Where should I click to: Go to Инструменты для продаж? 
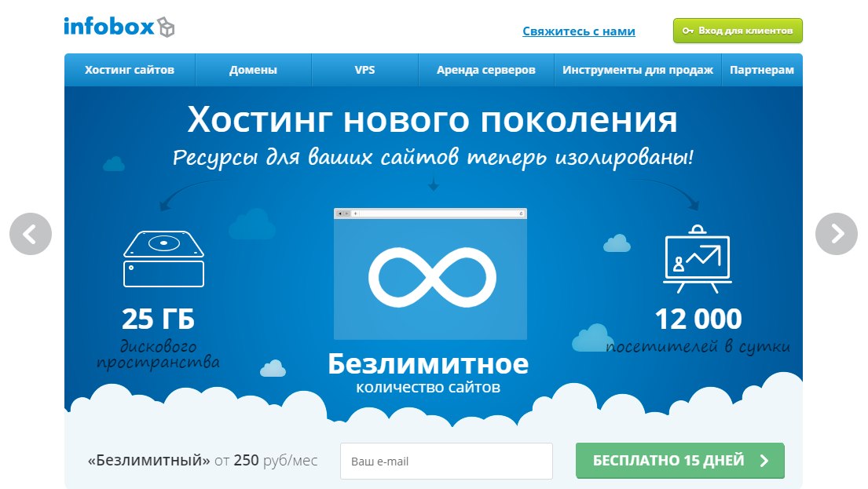pyautogui.click(x=637, y=70)
